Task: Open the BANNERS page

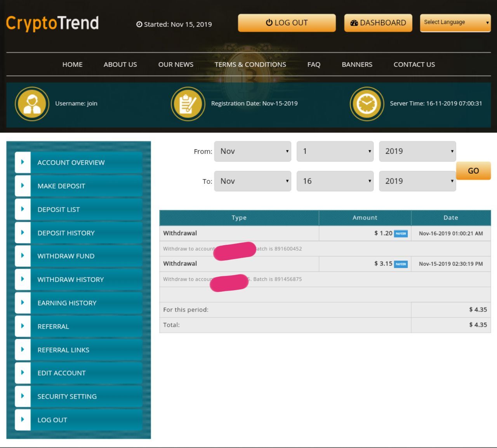Action: [357, 64]
